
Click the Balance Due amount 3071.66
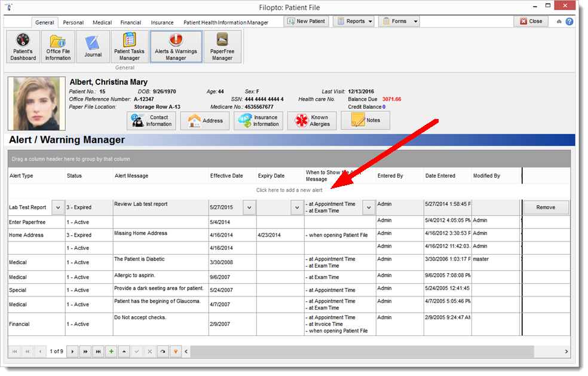pyautogui.click(x=391, y=99)
